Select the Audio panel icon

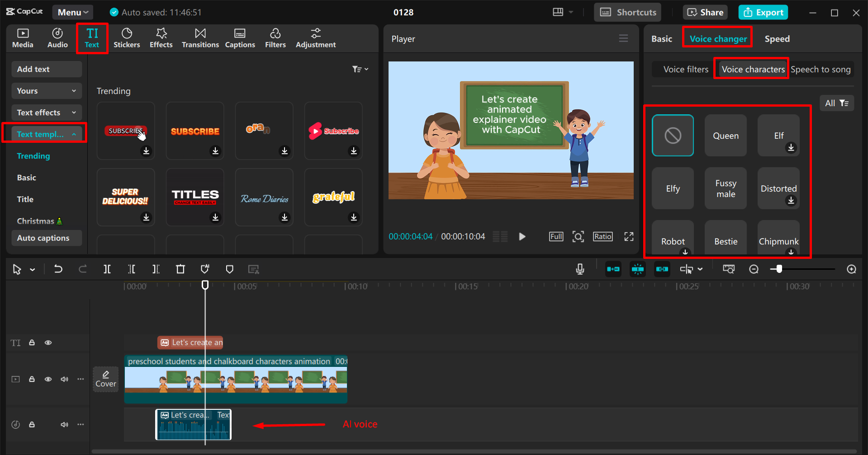point(57,38)
